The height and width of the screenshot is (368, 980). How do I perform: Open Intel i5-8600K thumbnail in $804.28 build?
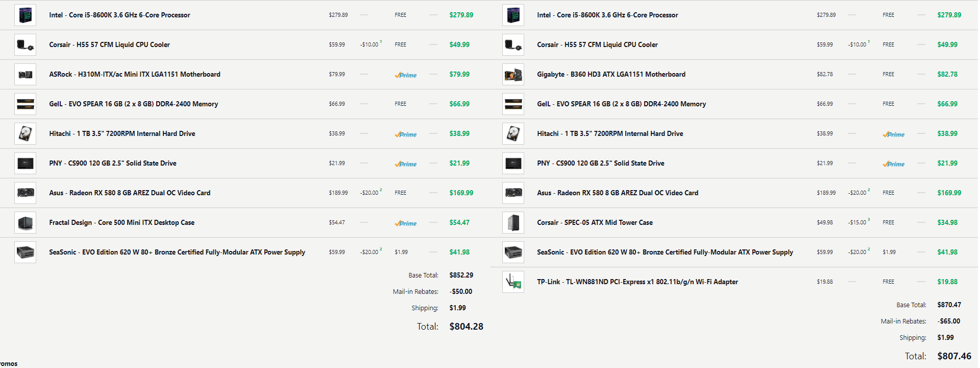[25, 15]
